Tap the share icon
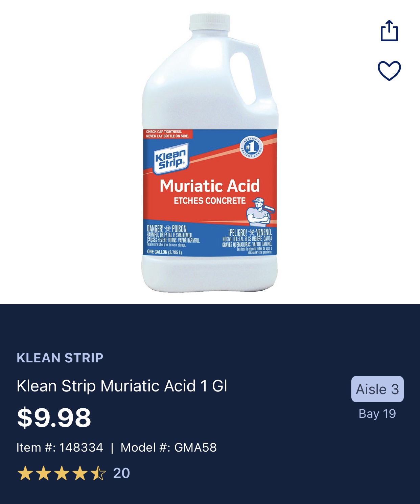Image resolution: width=420 pixels, height=504 pixels. pyautogui.click(x=389, y=31)
